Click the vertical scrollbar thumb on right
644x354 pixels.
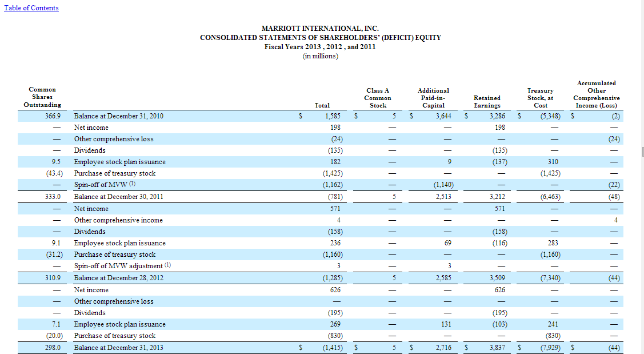click(x=643, y=152)
